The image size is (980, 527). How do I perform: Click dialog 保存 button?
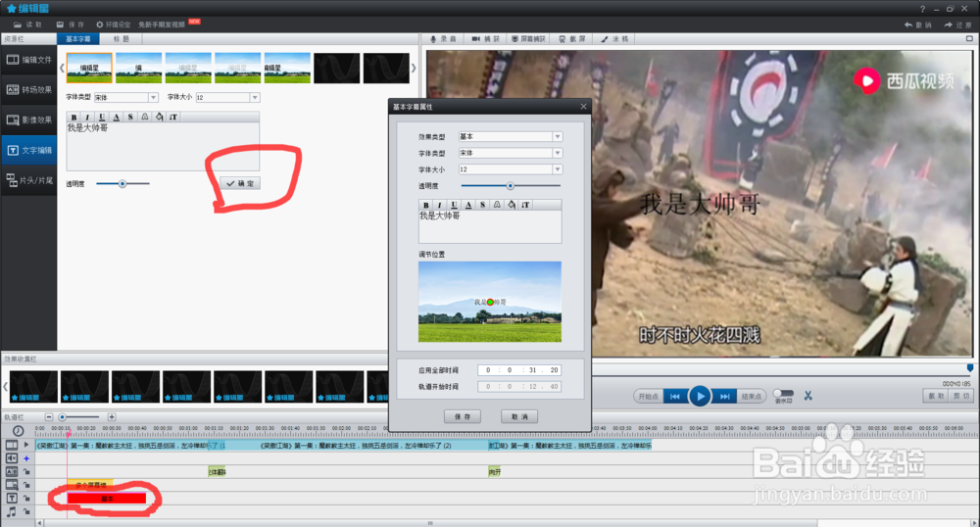tap(463, 416)
